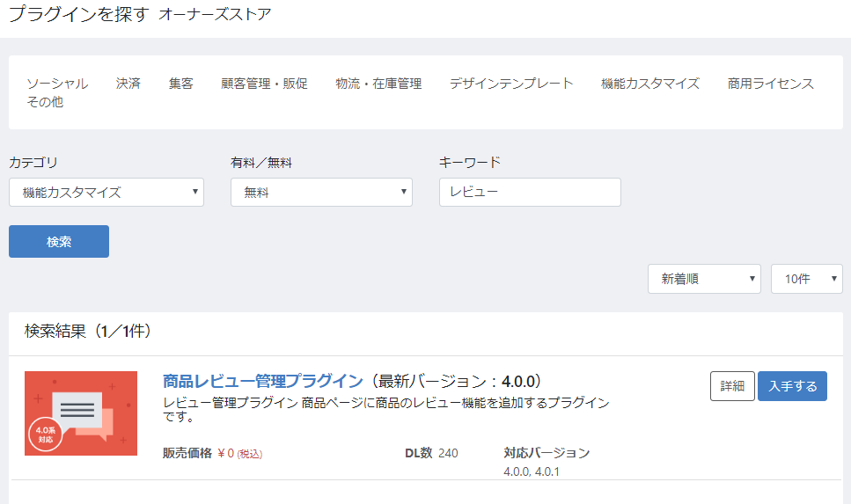Change the 10件 results-per-page dropdown
The height and width of the screenshot is (504, 851).
click(806, 279)
